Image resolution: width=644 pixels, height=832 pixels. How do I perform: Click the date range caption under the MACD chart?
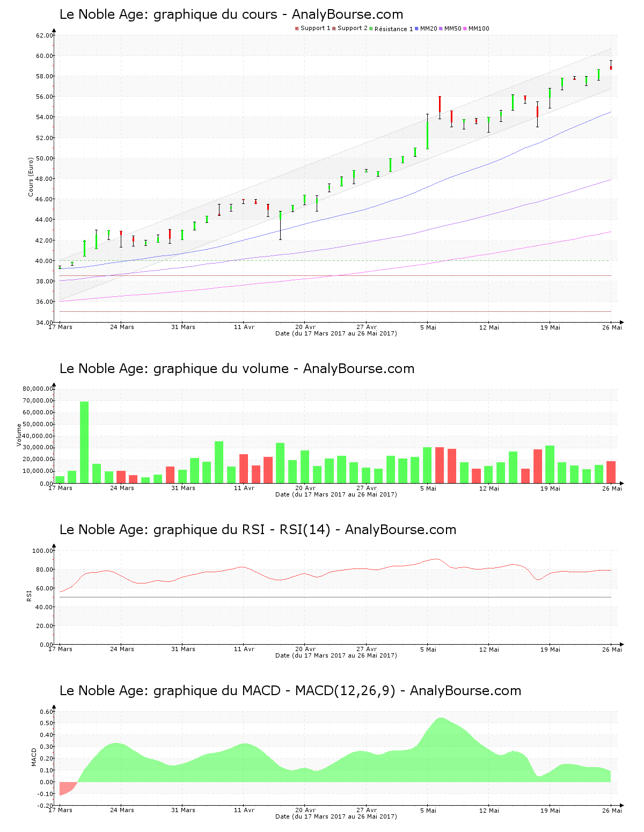pos(336,816)
